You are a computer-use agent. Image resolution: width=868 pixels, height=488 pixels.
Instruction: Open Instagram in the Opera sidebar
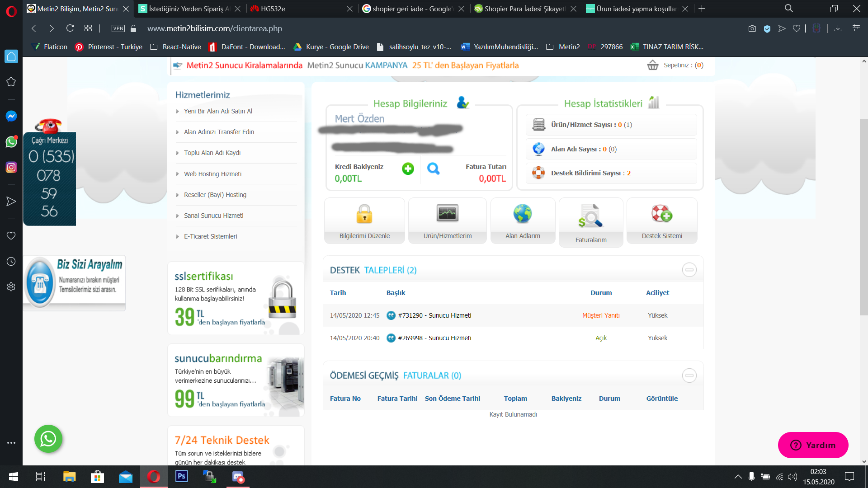(11, 168)
